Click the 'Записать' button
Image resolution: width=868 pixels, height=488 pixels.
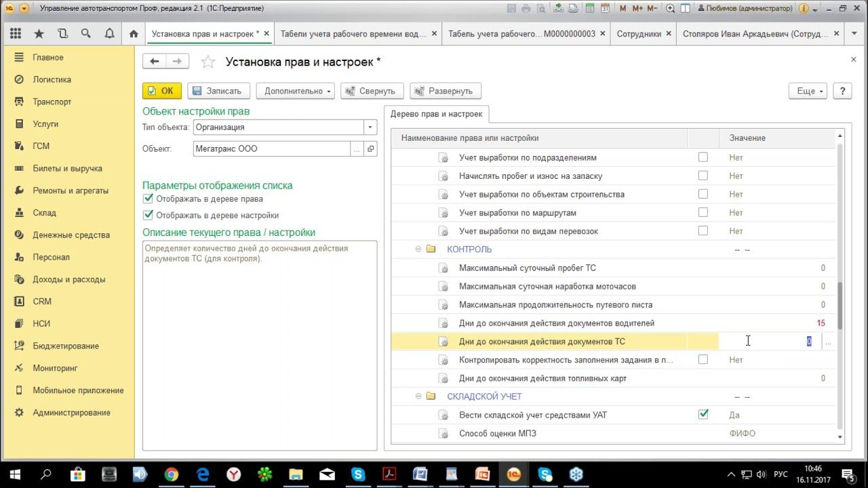(218, 91)
